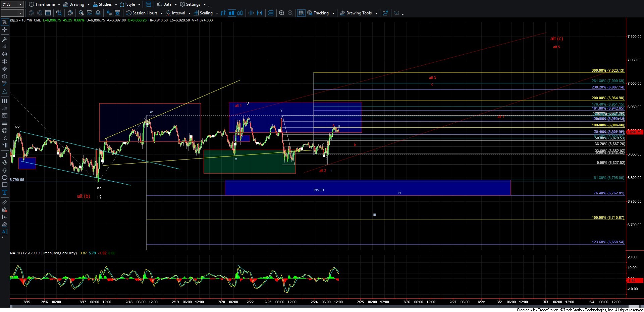The height and width of the screenshot is (312, 644).
Task: Toggle the grid display button
Action: 301,13
